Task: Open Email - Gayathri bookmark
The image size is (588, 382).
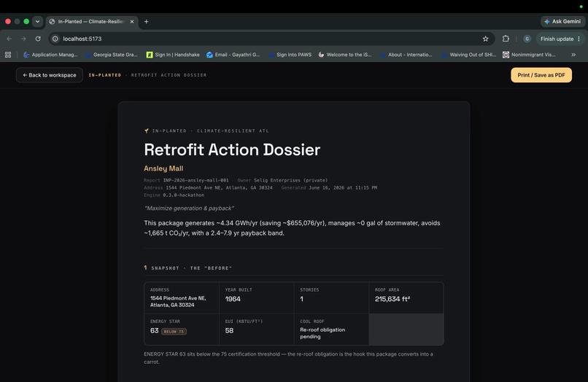Action: 233,55
